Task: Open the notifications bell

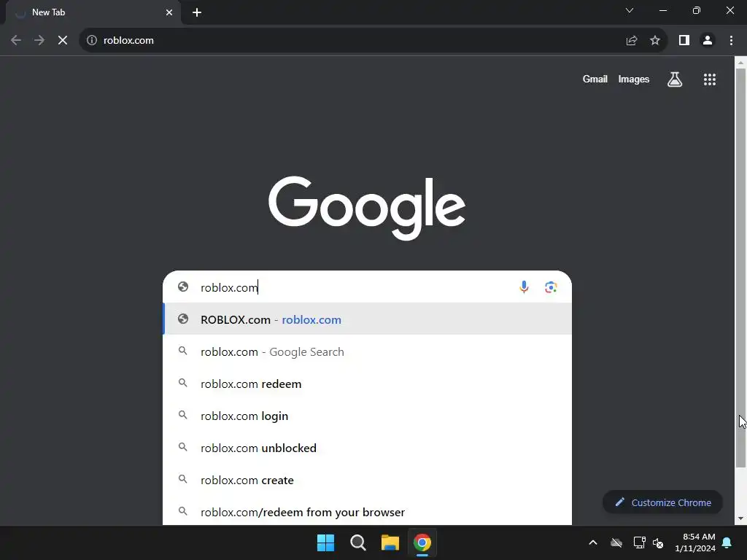Action: [727, 542]
